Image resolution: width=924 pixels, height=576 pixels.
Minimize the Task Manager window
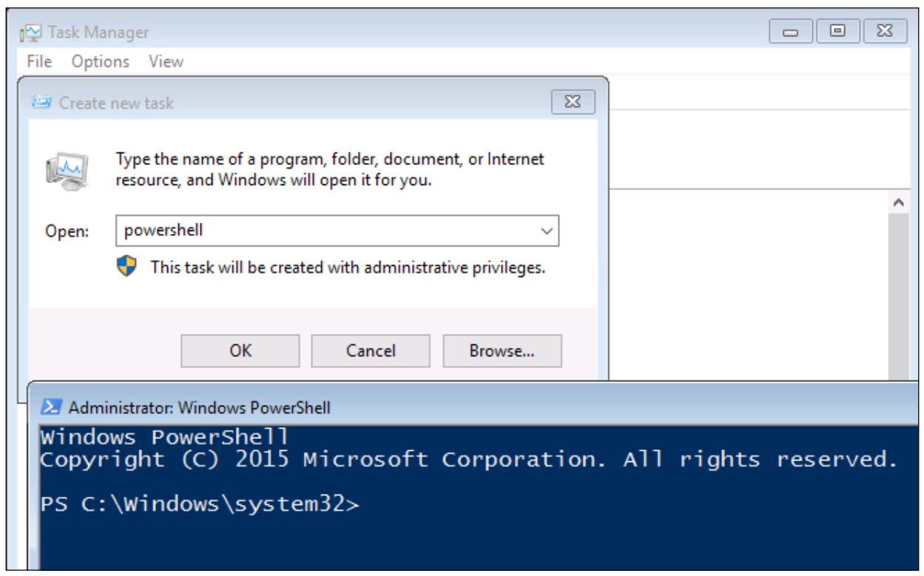(x=795, y=33)
